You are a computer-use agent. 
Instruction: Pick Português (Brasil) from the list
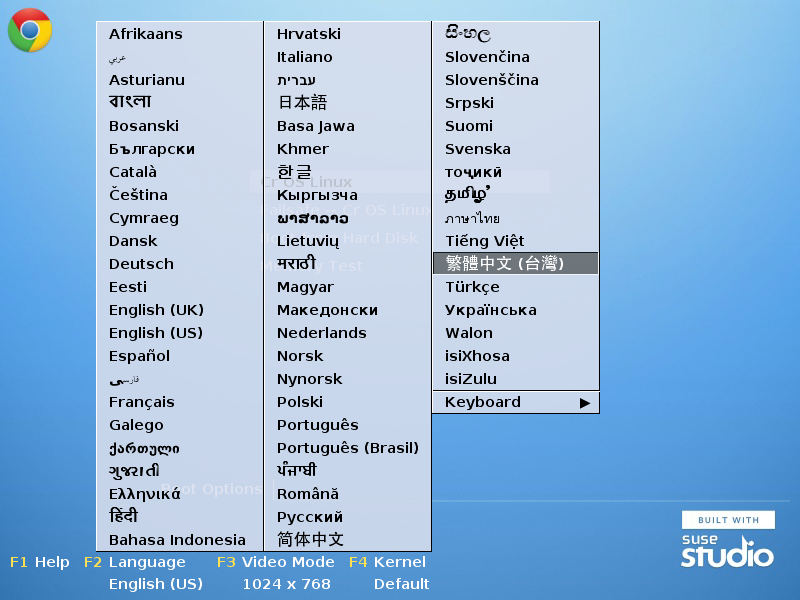[347, 448]
